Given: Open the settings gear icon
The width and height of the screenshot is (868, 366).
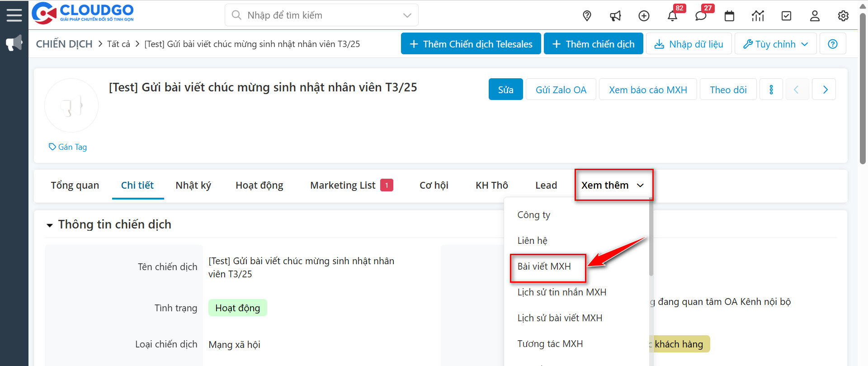Looking at the screenshot, I should click(x=843, y=16).
